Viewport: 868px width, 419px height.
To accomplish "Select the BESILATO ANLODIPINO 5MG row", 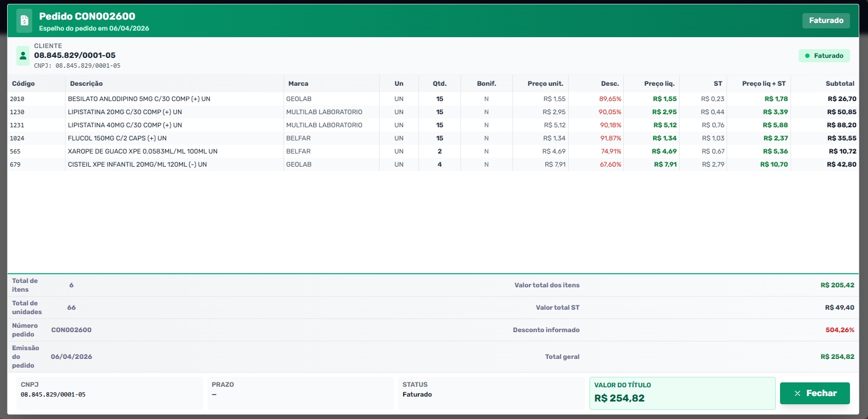I will tap(433, 99).
